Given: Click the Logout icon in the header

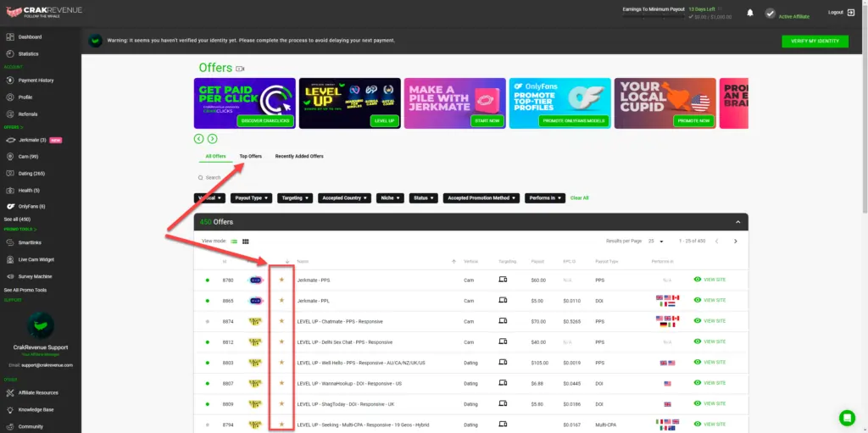Looking at the screenshot, I should (x=850, y=13).
